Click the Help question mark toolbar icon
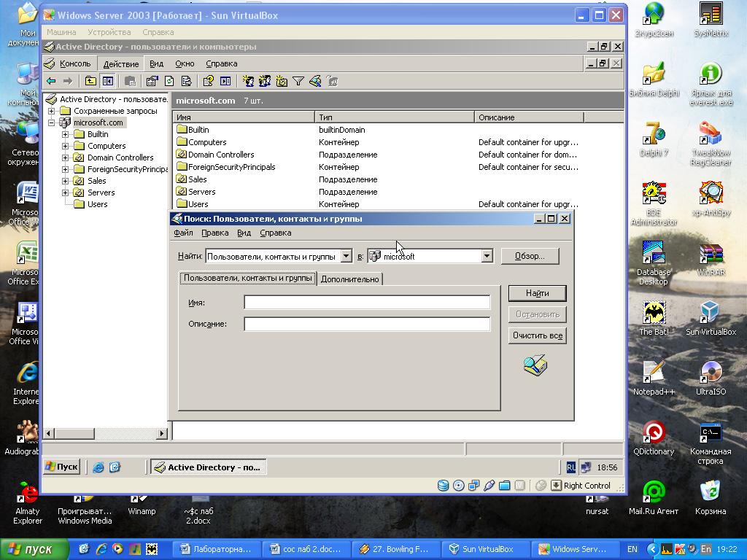747x560 pixels. (x=208, y=82)
